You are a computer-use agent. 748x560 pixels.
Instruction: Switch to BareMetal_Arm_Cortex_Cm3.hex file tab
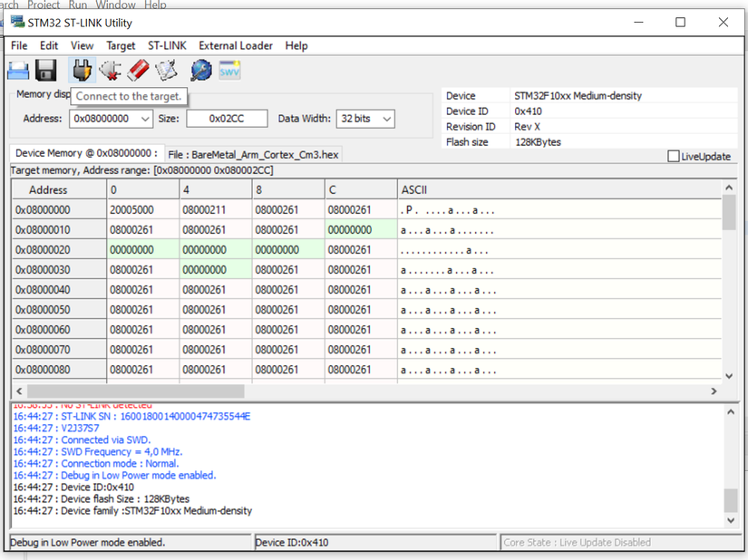coord(253,155)
